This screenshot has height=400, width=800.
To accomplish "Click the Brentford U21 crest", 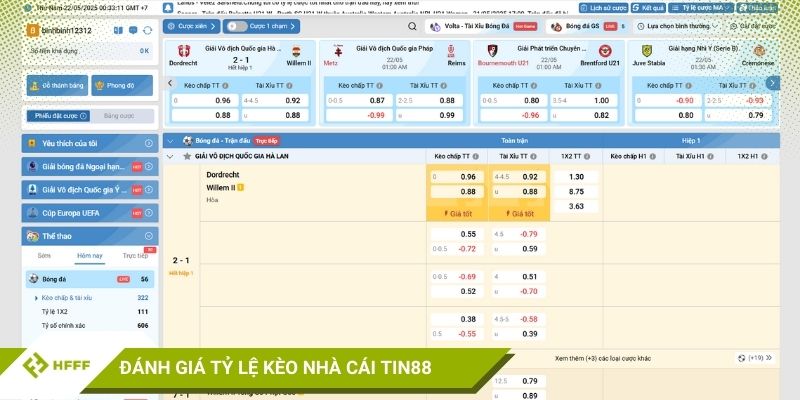I will pos(605,51).
